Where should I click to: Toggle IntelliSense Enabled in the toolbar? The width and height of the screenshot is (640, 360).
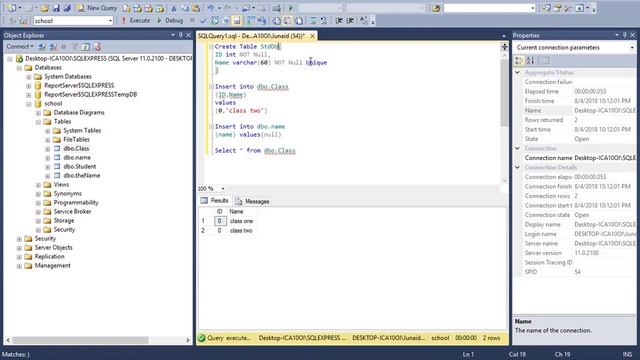(x=237, y=20)
